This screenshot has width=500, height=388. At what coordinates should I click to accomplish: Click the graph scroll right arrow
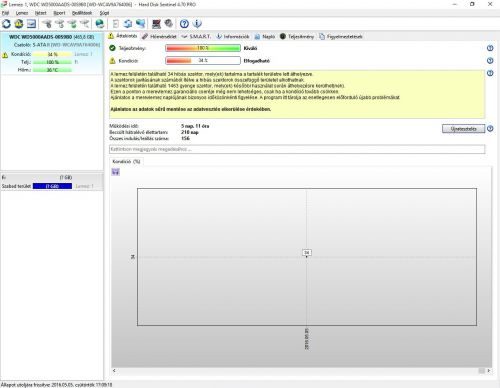(489, 370)
